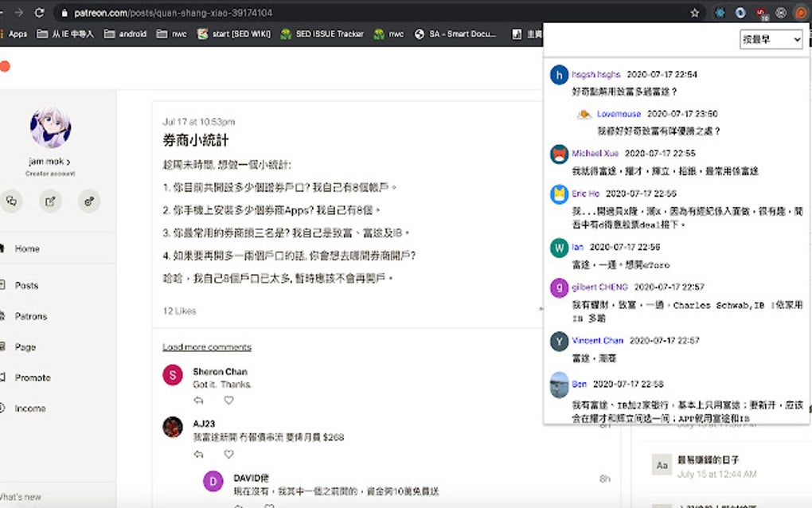This screenshot has height=508, width=812.
Task: Like AJ23's comment using the heart icon
Action: coord(228,454)
